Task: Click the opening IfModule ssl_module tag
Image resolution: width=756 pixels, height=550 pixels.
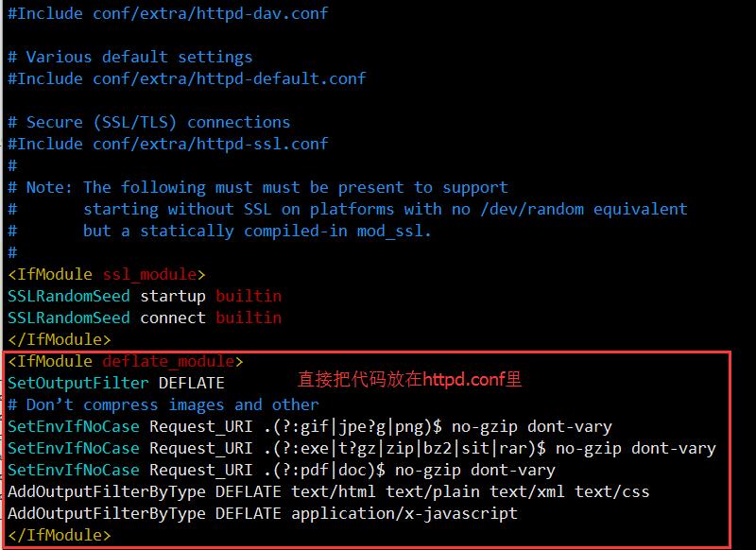Action: 106,274
